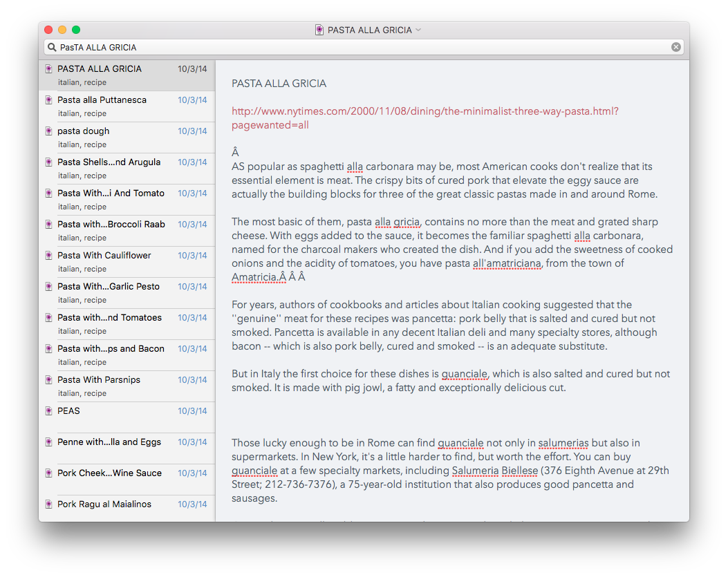Viewport: 728px width, 577px height.
Task: Click the green zoom button in the window
Action: [76, 30]
